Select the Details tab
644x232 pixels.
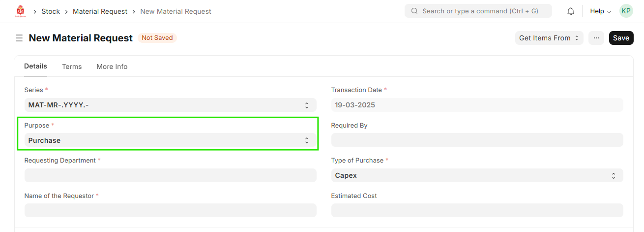[35, 66]
